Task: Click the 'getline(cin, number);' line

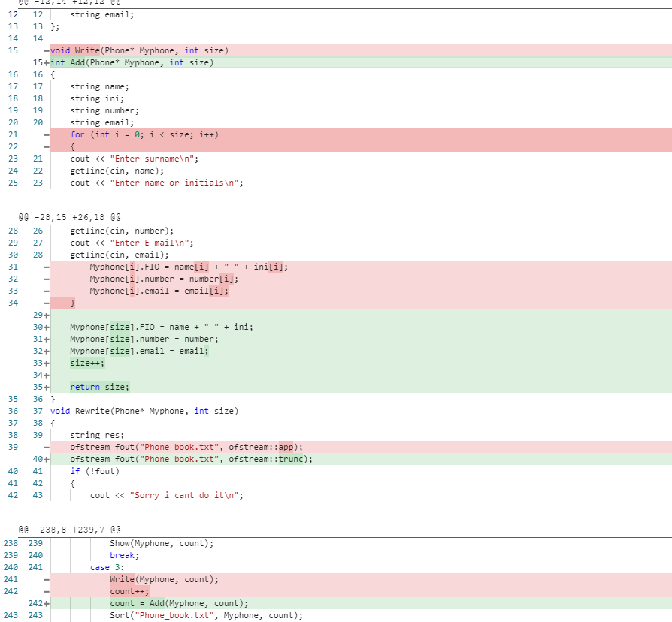Action: (122, 231)
